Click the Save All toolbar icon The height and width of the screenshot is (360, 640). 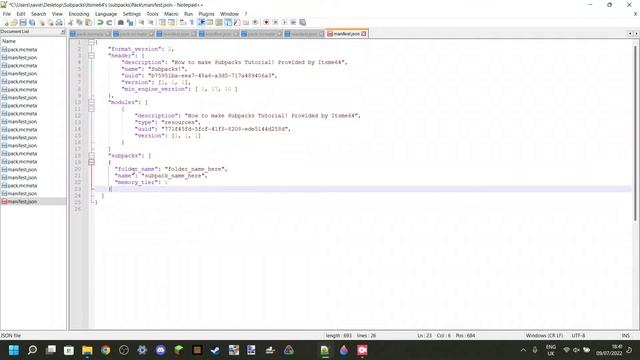(x=32, y=22)
